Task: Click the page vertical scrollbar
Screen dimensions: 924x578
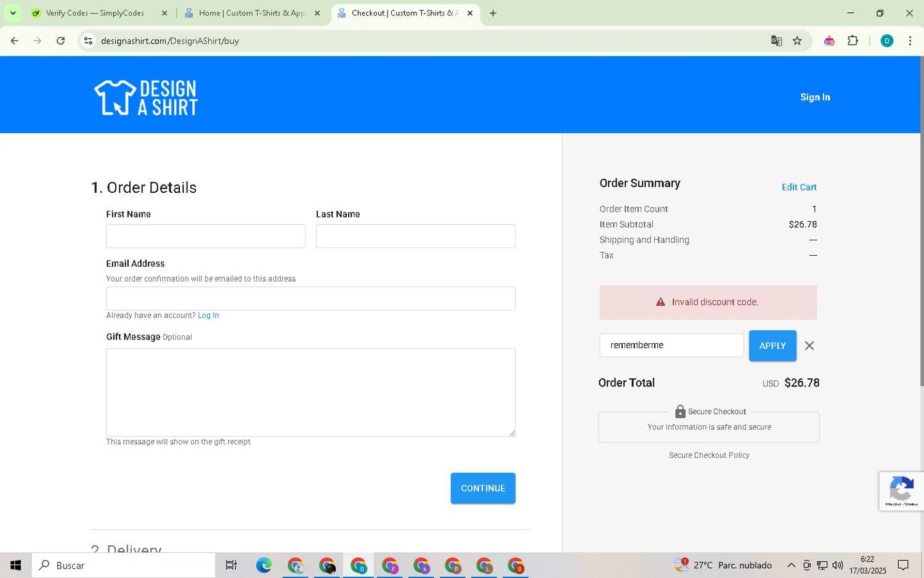Action: [x=922, y=222]
